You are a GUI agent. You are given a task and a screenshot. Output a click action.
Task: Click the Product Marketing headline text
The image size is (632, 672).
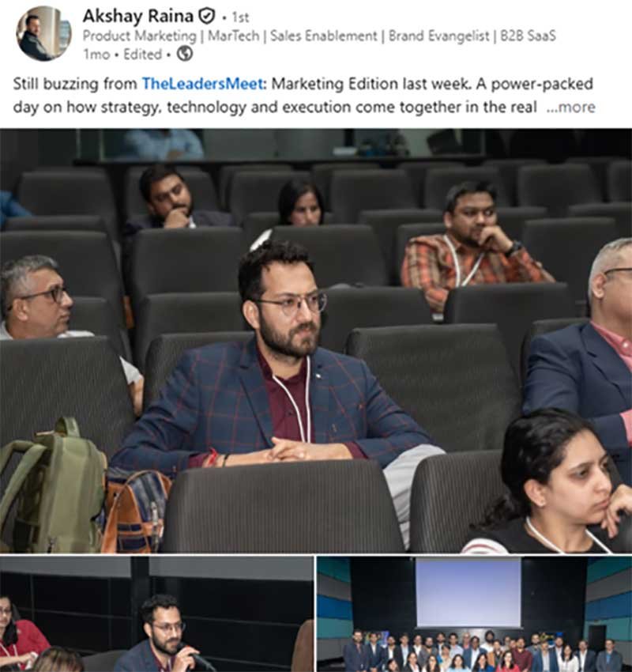click(x=139, y=36)
